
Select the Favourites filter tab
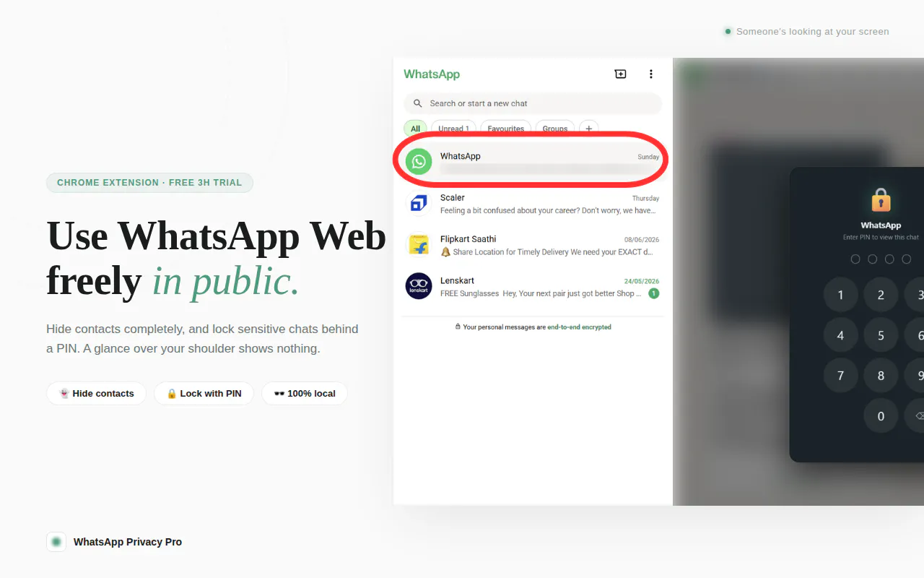(x=505, y=129)
